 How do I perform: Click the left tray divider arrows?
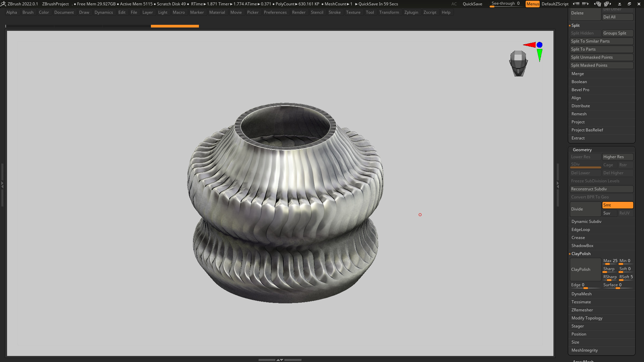pyautogui.click(x=2, y=184)
